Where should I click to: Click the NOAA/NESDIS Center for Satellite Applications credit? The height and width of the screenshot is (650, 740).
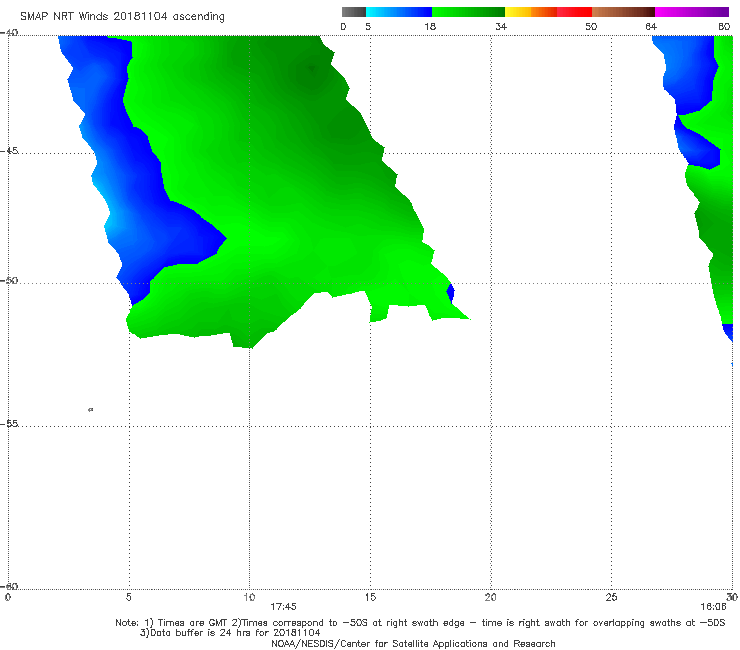coord(413,644)
